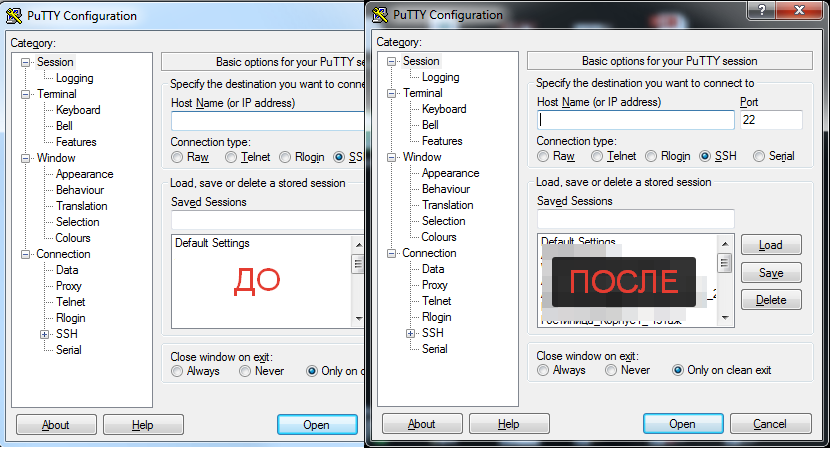Click the title bar question mark help button
This screenshot has width=830, height=449.
[x=762, y=10]
